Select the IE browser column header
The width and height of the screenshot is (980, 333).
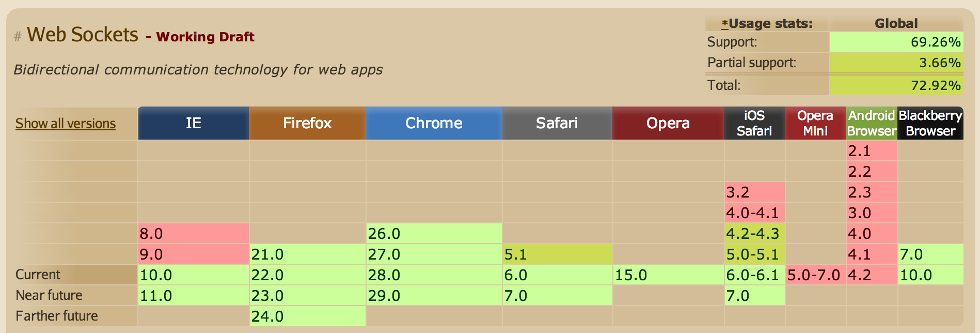click(x=194, y=123)
